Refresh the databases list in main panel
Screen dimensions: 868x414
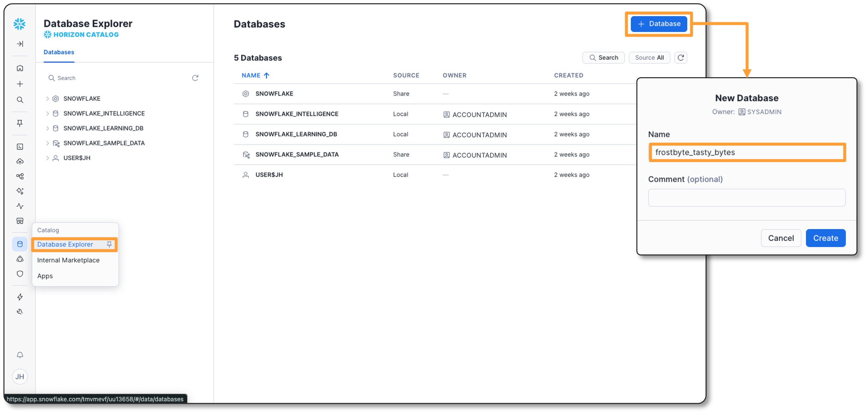pos(680,57)
